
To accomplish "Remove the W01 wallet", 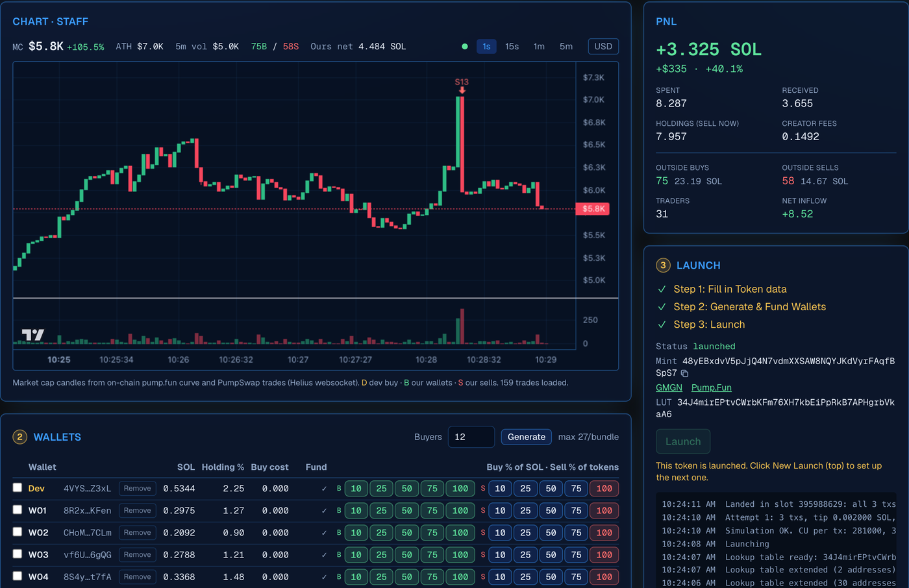I will click(x=138, y=511).
